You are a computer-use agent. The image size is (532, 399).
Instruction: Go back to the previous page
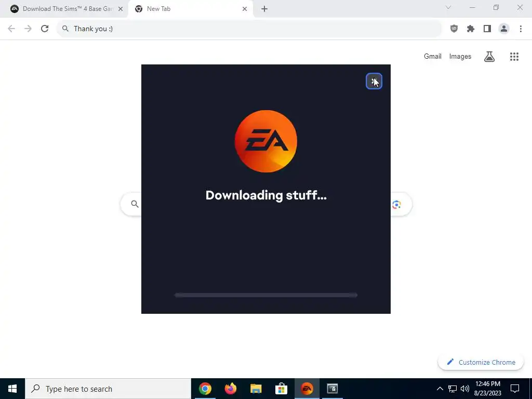(x=11, y=29)
